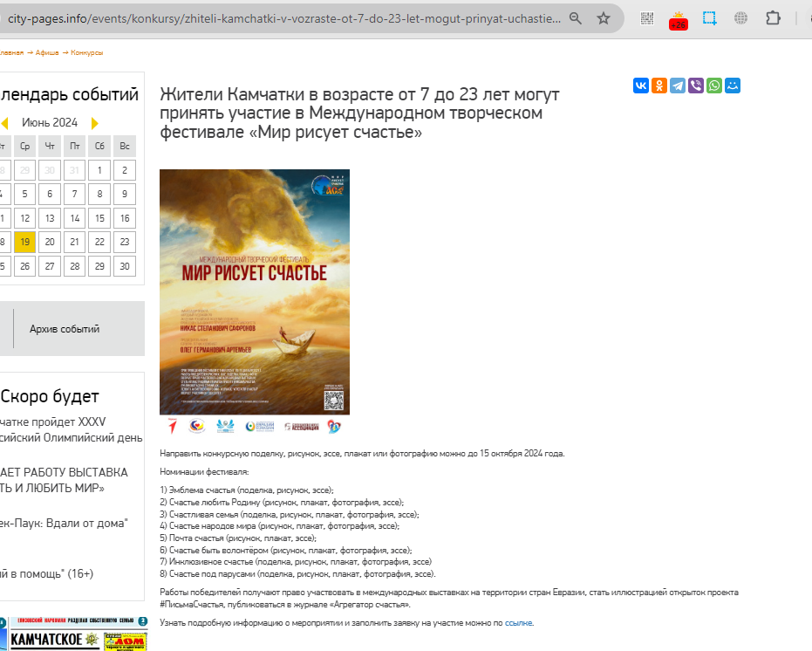Share the article on VK

[640, 86]
